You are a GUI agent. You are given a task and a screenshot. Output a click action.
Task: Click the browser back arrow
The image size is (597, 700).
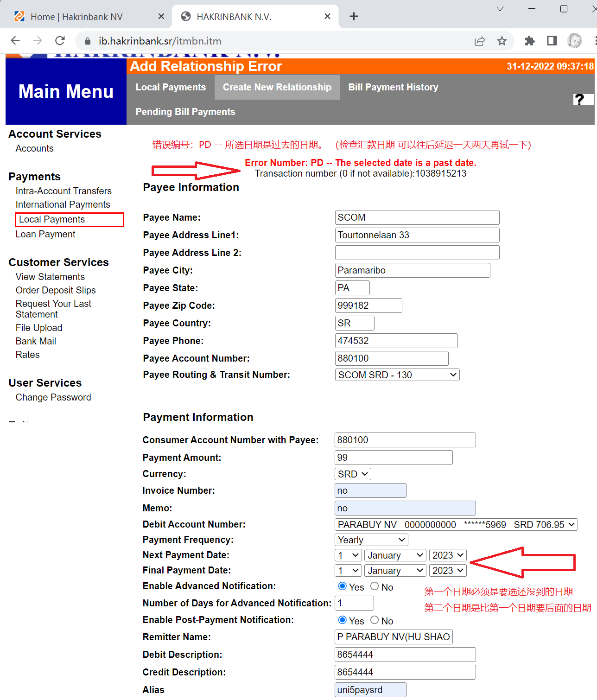pyautogui.click(x=15, y=41)
